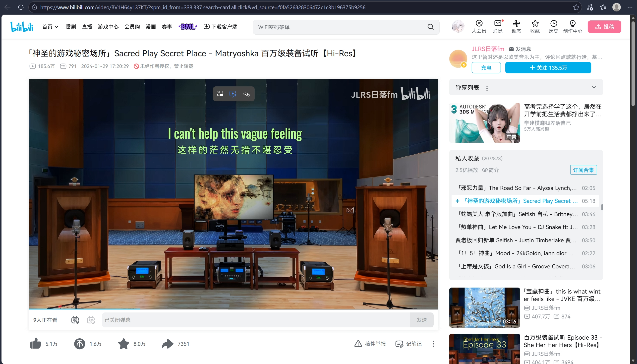Open the 游戏中心 nav item
The image size is (637, 364).
pos(108,27)
